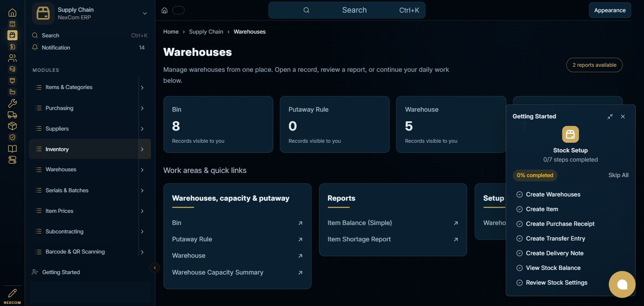
Task: Minimize the Getting Started panel
Action: tap(610, 117)
